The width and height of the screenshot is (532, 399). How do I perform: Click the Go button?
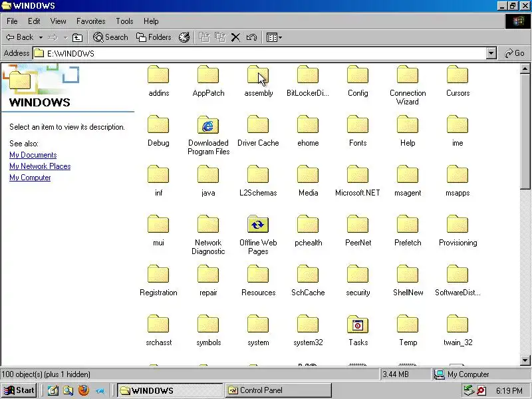(x=514, y=53)
